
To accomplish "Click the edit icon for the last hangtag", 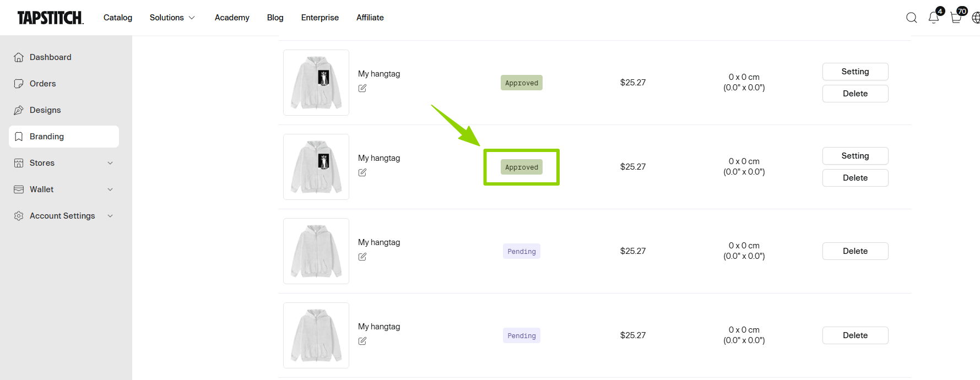I will [x=362, y=341].
